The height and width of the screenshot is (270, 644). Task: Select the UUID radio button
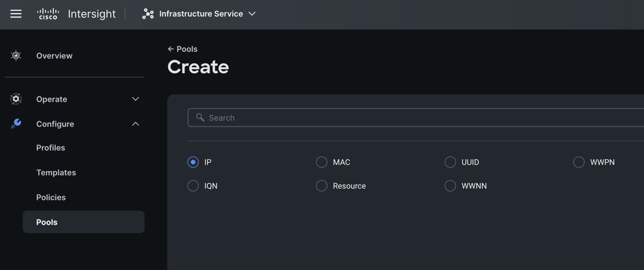click(x=450, y=162)
